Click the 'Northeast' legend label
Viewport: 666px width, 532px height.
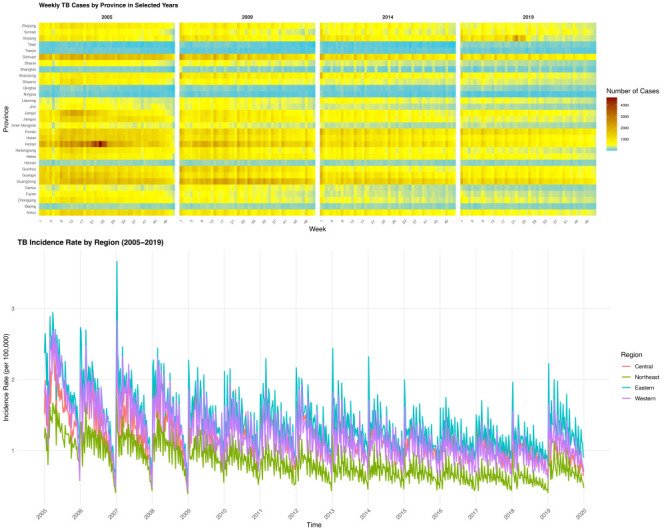pos(647,377)
